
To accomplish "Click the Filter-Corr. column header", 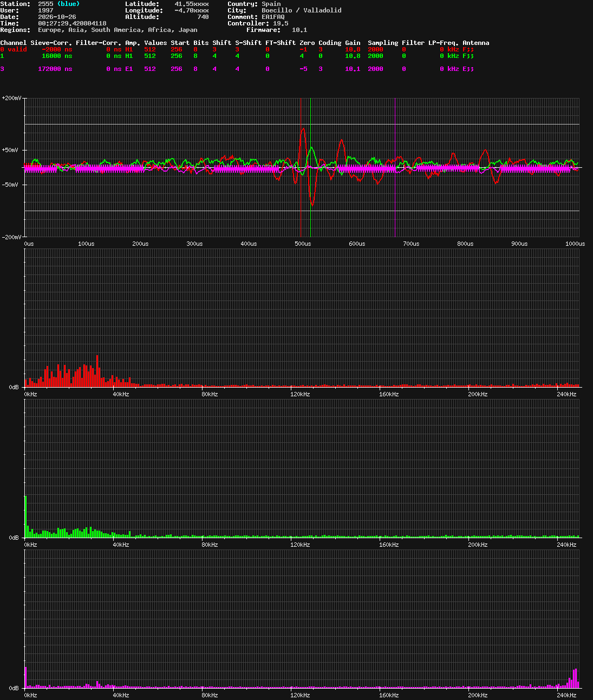I will click(x=99, y=43).
